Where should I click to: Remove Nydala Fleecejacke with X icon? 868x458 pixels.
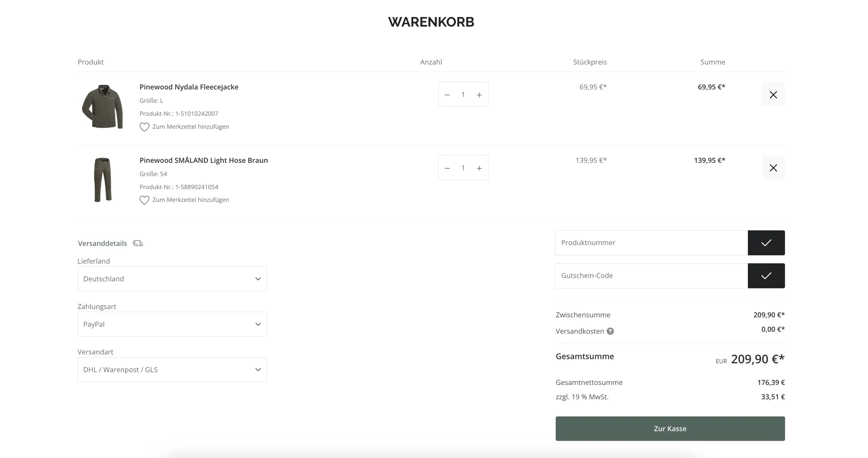773,95
